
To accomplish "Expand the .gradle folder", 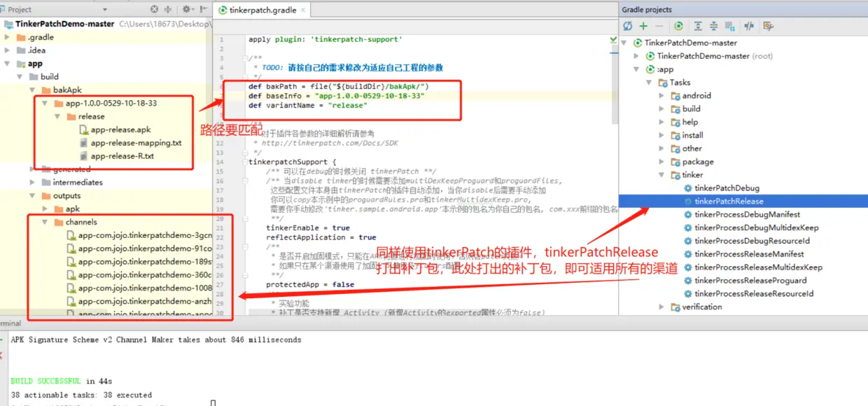I will [x=7, y=37].
